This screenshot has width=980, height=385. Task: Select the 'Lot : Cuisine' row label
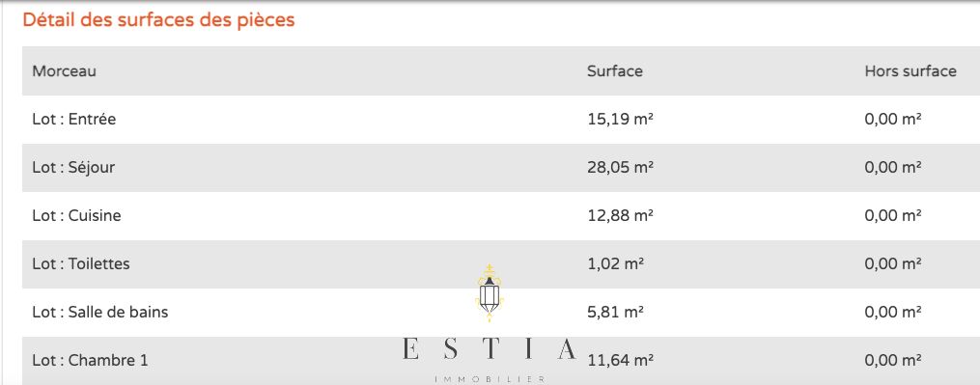click(76, 215)
